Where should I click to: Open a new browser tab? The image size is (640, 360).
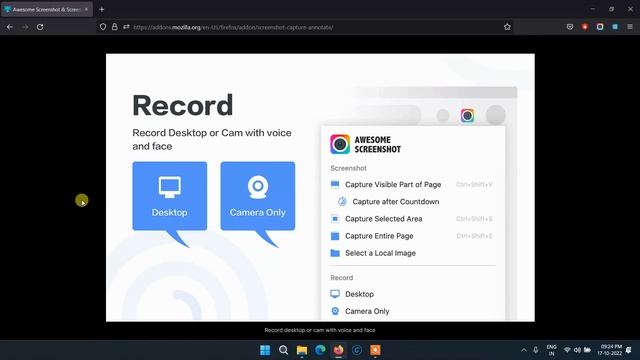coord(102,9)
